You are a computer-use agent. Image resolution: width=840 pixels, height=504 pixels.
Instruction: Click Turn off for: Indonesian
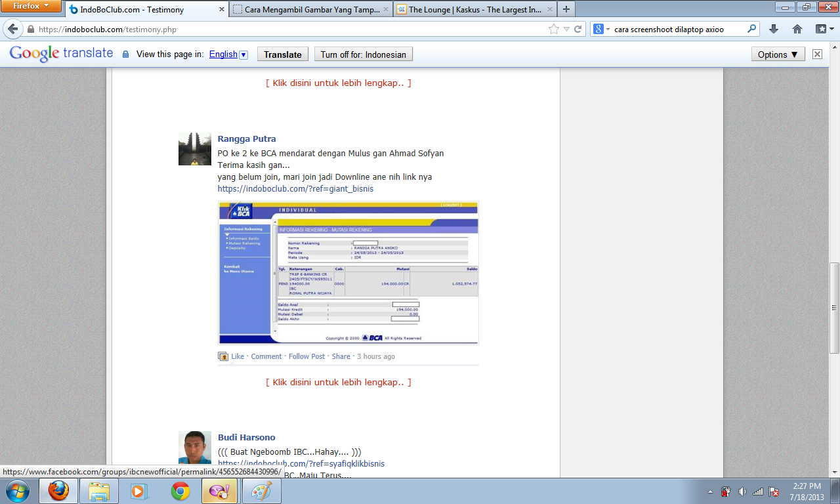pyautogui.click(x=364, y=54)
